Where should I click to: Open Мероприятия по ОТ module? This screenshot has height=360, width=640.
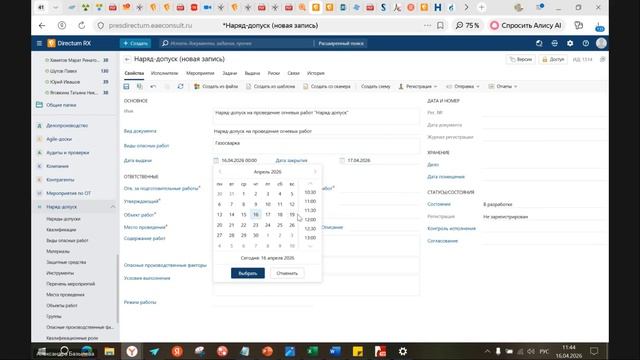68,193
